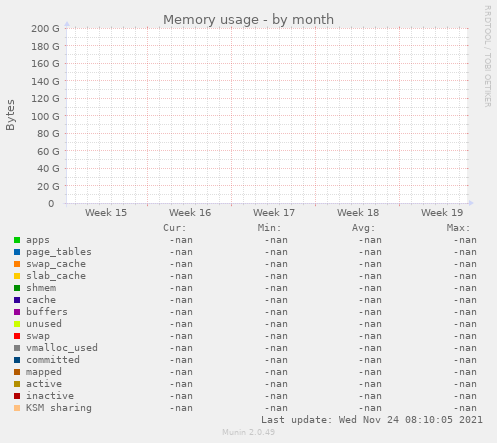Click the Min: column header

tap(269, 228)
